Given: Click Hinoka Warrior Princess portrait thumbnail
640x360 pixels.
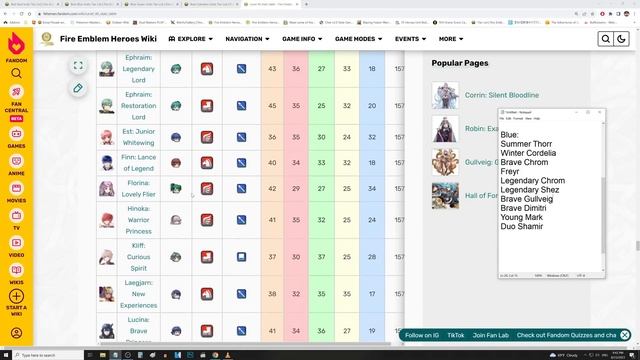Looking at the screenshot, I should [107, 220].
